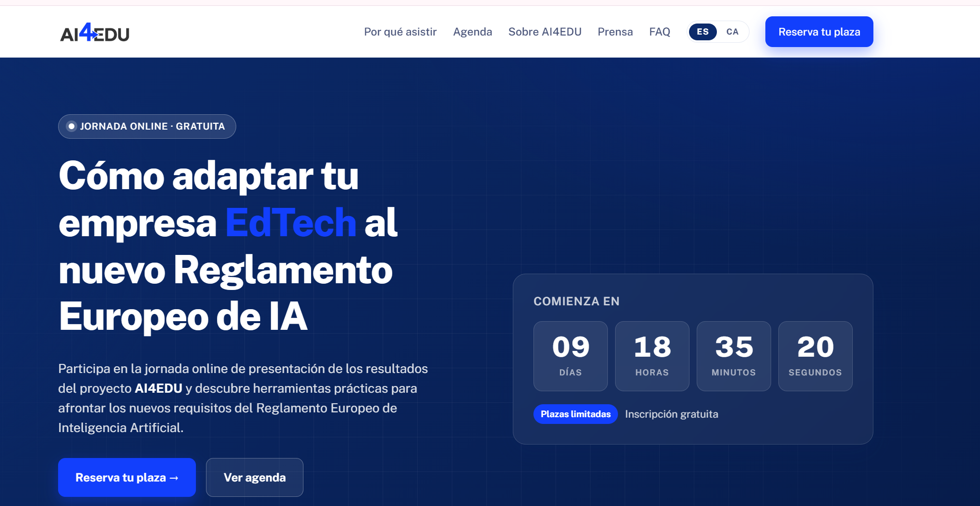This screenshot has width=980, height=506.
Task: Open the 'Por qué asistir' nav link
Action: (x=400, y=32)
